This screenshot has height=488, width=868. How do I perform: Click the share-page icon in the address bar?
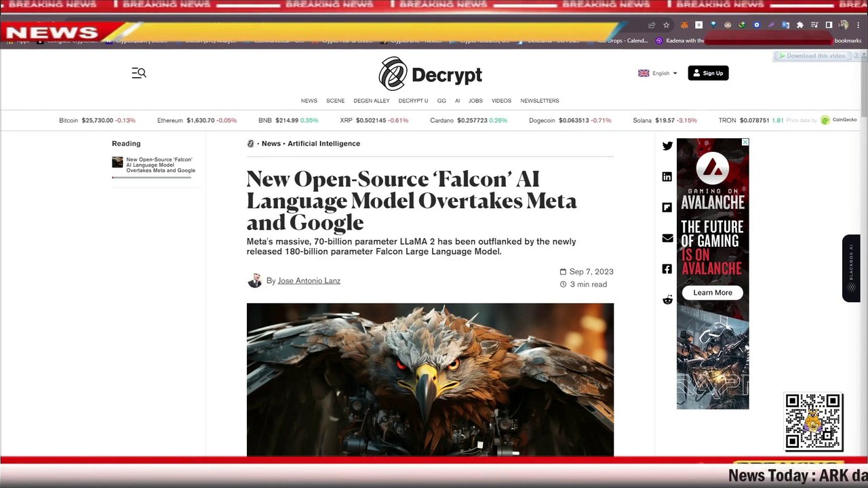tap(652, 25)
